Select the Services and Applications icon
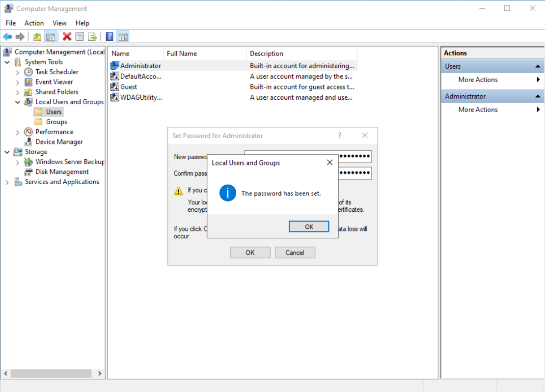The image size is (545, 392). [x=18, y=182]
